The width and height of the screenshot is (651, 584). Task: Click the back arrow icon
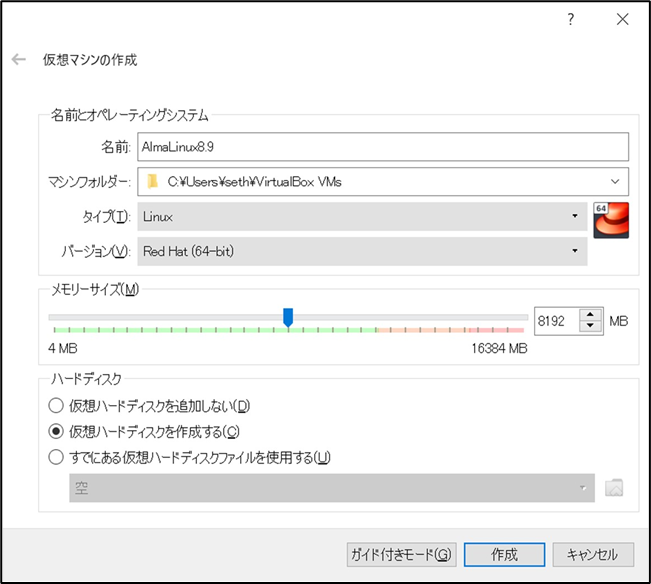19,59
